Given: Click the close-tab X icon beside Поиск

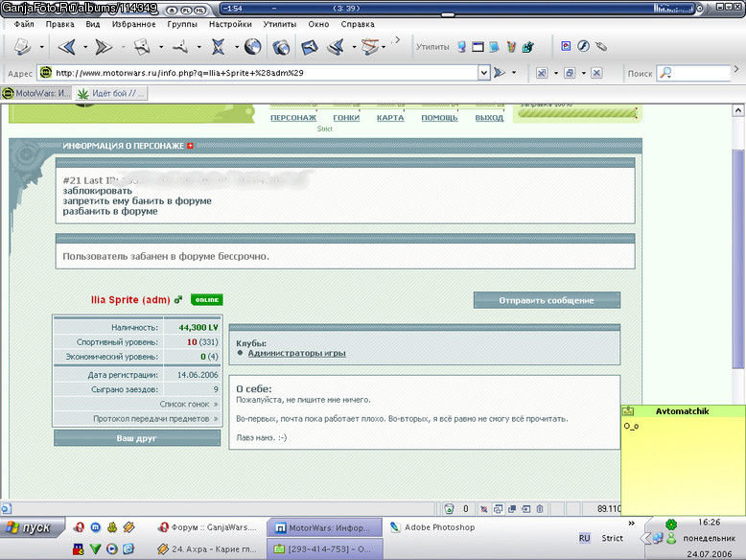Looking at the screenshot, I should 596,73.
